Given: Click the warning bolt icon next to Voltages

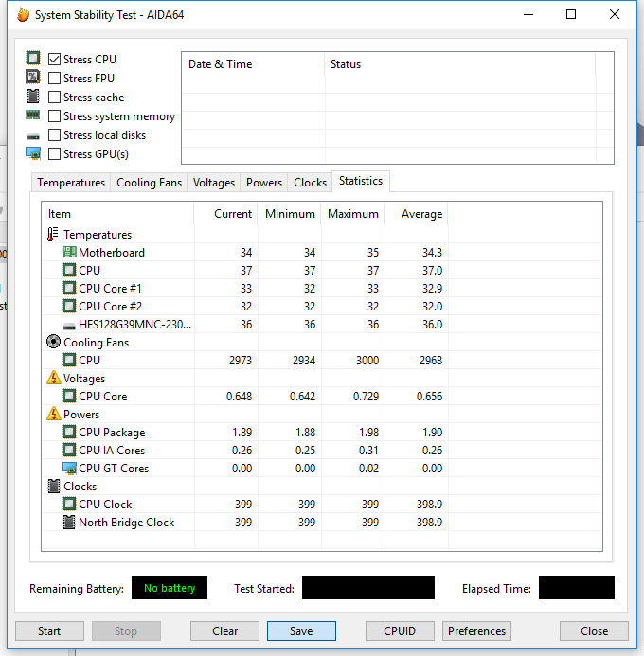Looking at the screenshot, I should (x=54, y=378).
